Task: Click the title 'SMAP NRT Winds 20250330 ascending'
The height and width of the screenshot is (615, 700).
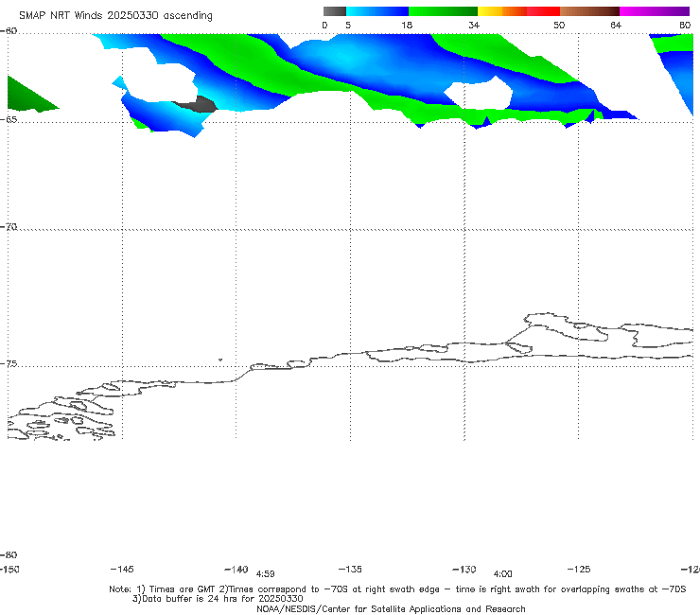Action: 115,15
